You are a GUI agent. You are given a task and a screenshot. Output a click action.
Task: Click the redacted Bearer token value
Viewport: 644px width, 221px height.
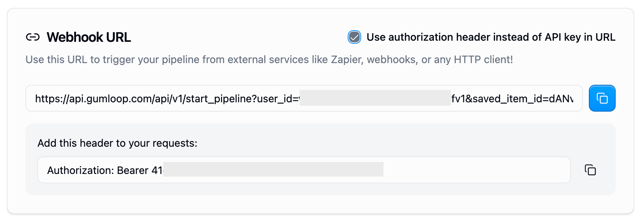273,169
